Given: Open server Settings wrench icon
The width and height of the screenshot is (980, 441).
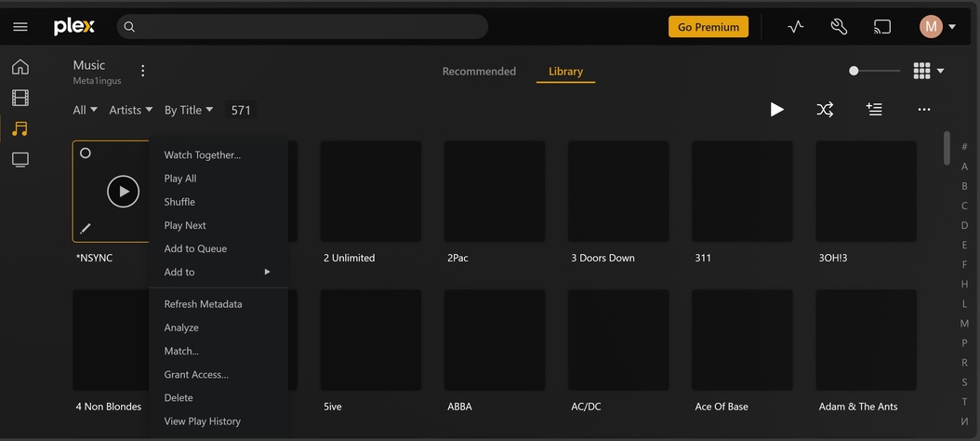Looking at the screenshot, I should click(x=838, y=27).
